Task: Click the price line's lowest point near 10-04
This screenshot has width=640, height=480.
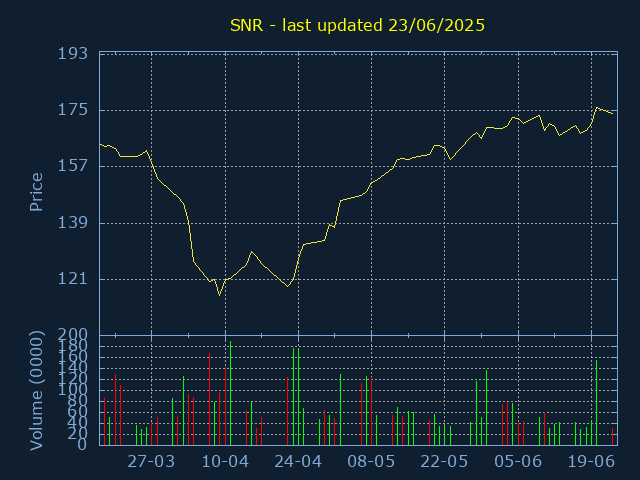Action: click(220, 295)
